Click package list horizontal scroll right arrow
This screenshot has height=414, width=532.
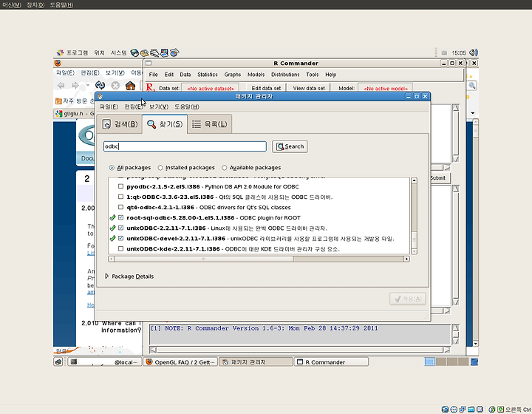tap(406, 259)
